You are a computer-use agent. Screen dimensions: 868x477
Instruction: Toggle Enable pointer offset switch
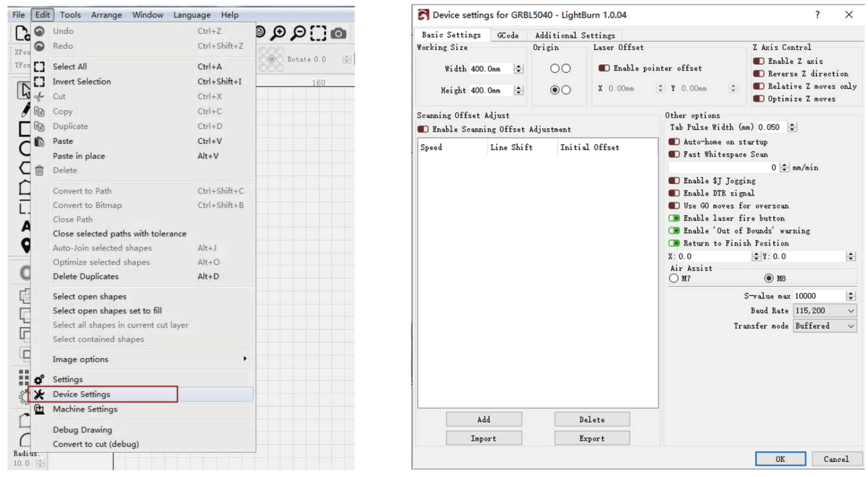click(604, 68)
